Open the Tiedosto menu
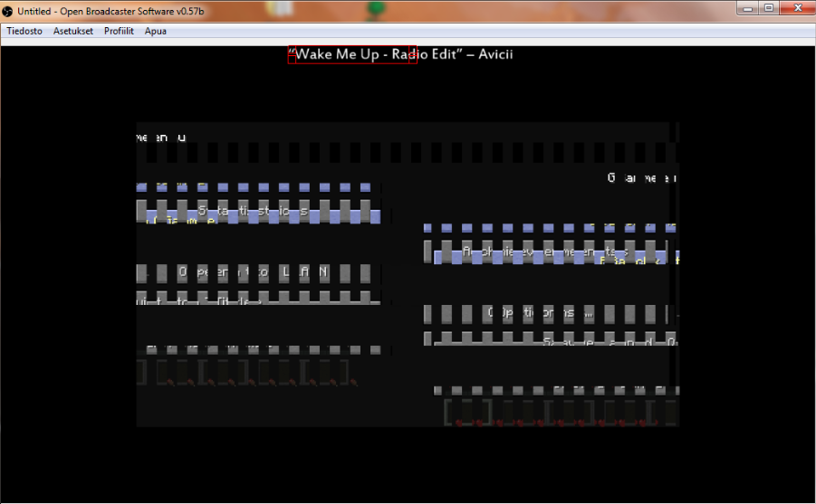This screenshot has width=816, height=504. pos(24,31)
